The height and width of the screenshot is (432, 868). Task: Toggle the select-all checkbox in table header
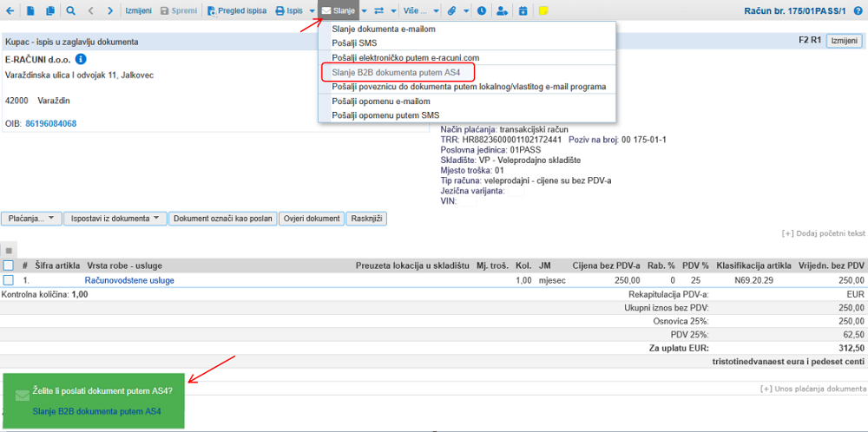9,265
